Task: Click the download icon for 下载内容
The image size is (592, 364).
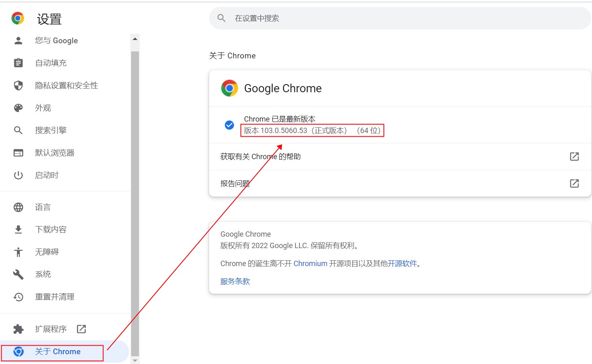Action: (x=18, y=229)
